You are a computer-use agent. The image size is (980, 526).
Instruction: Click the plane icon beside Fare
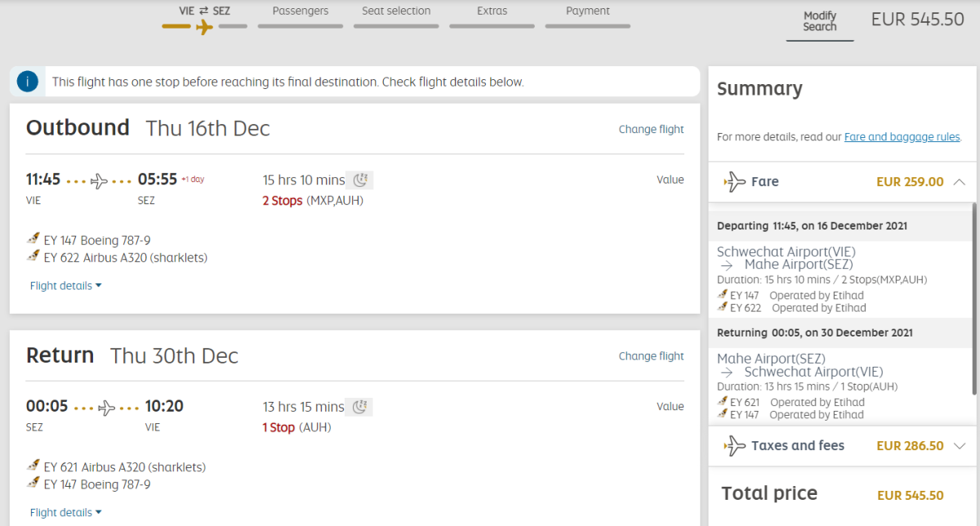(x=735, y=181)
